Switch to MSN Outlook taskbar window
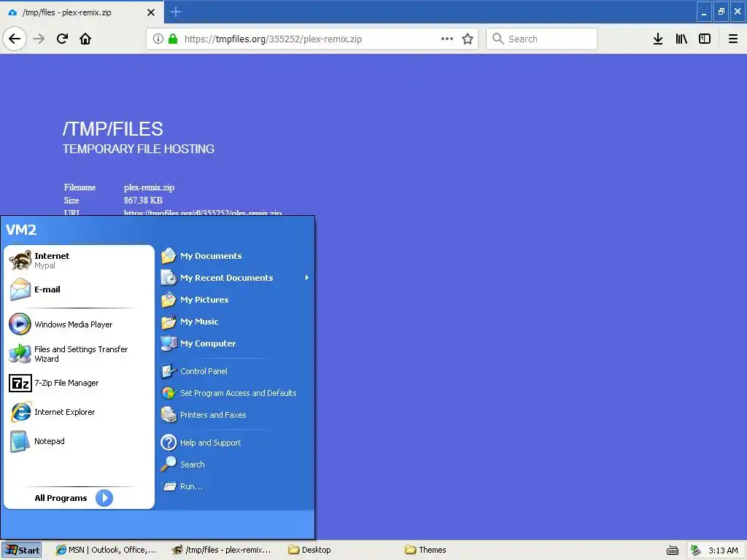The image size is (747, 560). (106, 550)
